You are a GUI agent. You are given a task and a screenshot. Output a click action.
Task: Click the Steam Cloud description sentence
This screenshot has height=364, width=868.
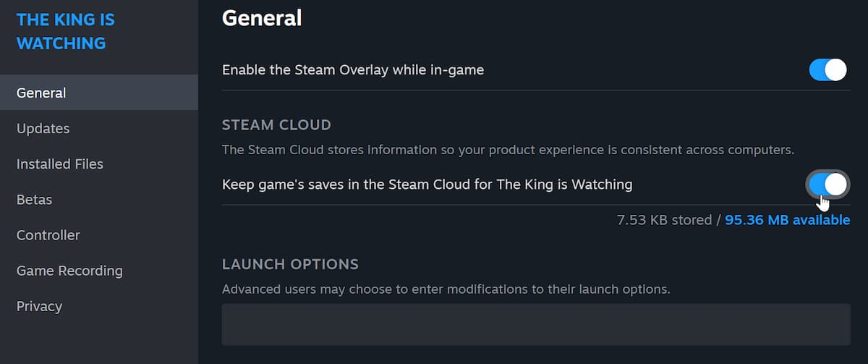click(x=508, y=150)
